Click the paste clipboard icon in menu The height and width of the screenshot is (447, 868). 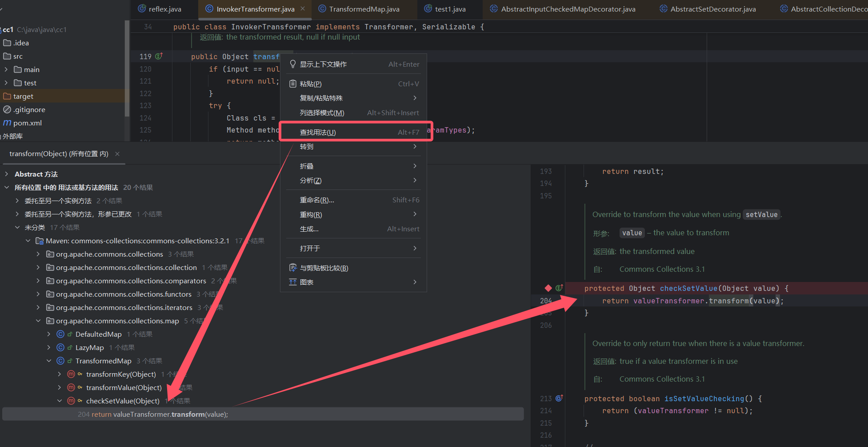(x=293, y=84)
